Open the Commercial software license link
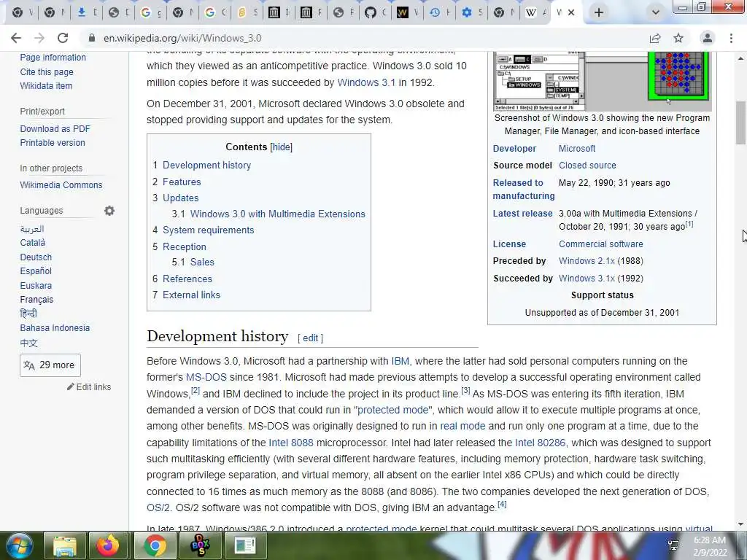Viewport: 747px width, 560px height. pos(601,244)
